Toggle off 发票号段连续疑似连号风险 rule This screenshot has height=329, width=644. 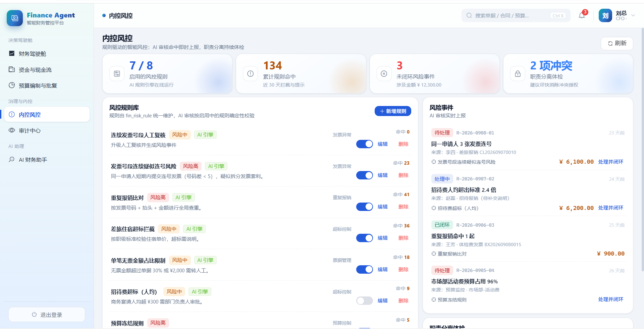point(365,175)
